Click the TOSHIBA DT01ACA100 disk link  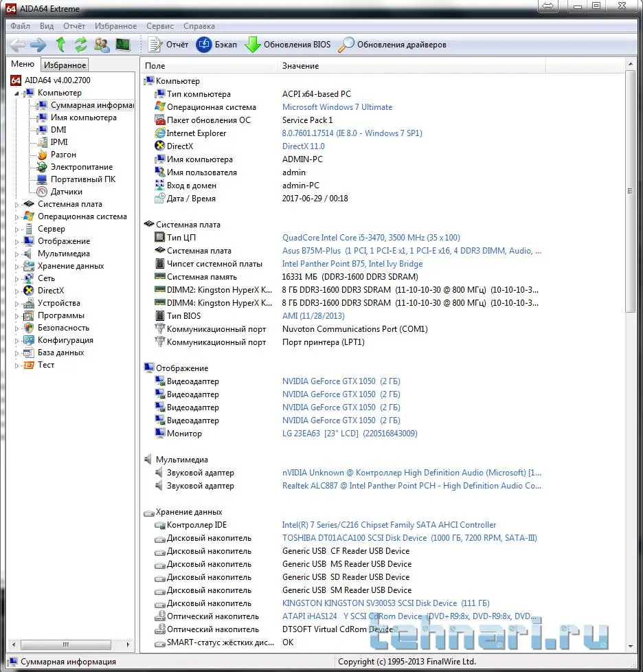409,538
